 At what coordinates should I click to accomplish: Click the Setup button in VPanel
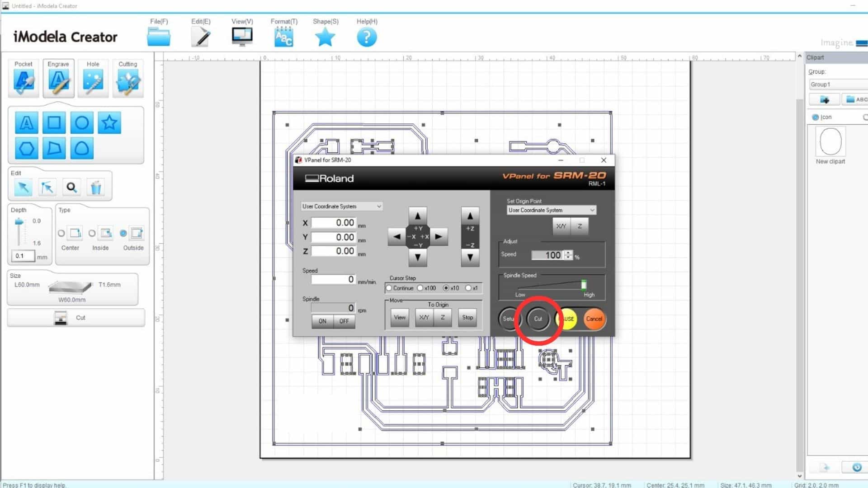pos(509,319)
